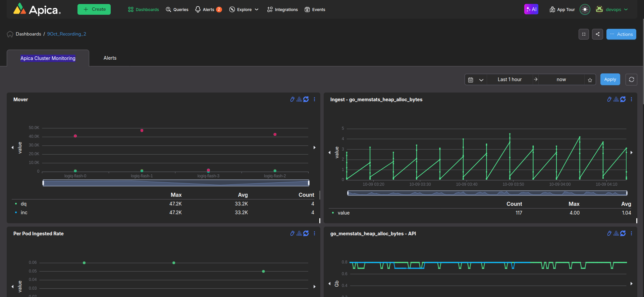Viewport: 644px width, 297px height.
Task: Open three-dot menu on Ingest heap panel
Action: pos(631,100)
